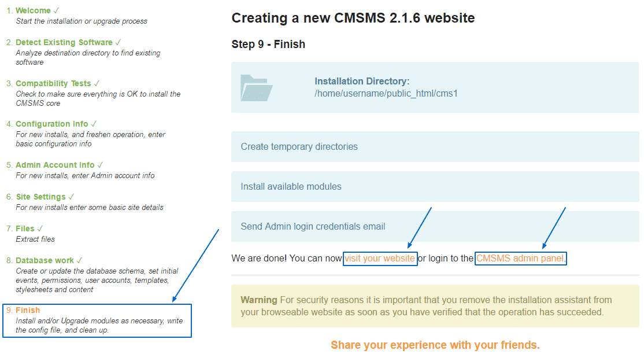Image resolution: width=644 pixels, height=354 pixels.
Task: Click the Installation Directory path text
Action: pos(386,93)
